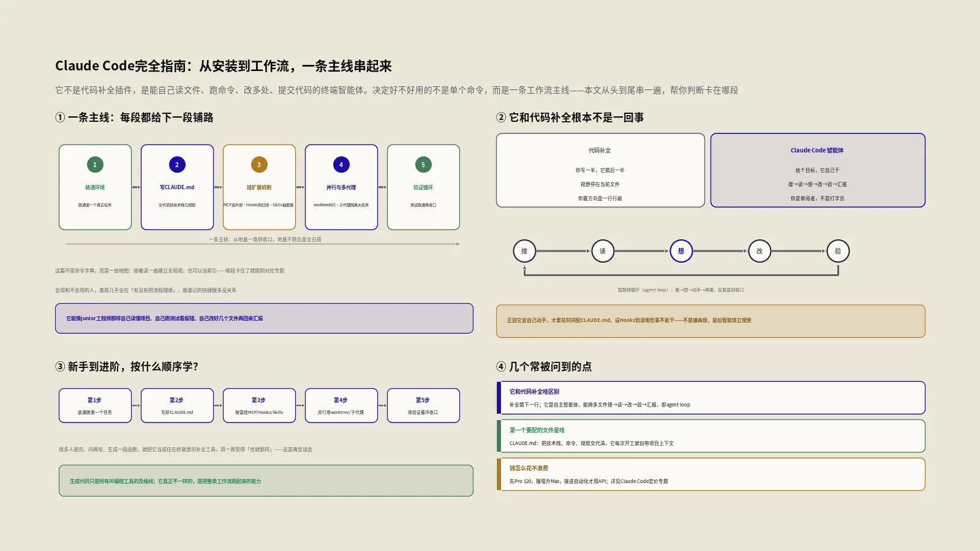
Task: Click section heading ② 它和代码补全根本不是一回事
Action: pos(570,118)
